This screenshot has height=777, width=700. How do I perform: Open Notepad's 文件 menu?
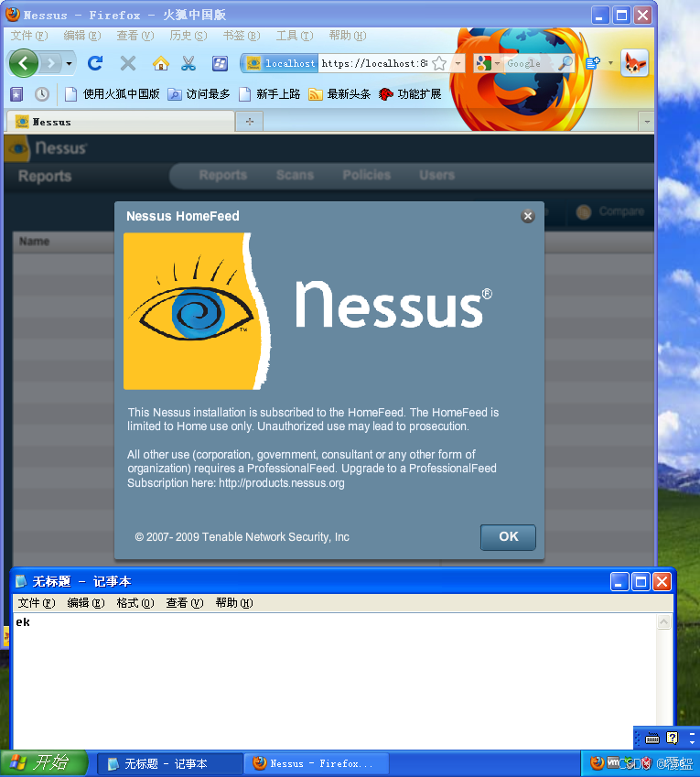point(37,603)
